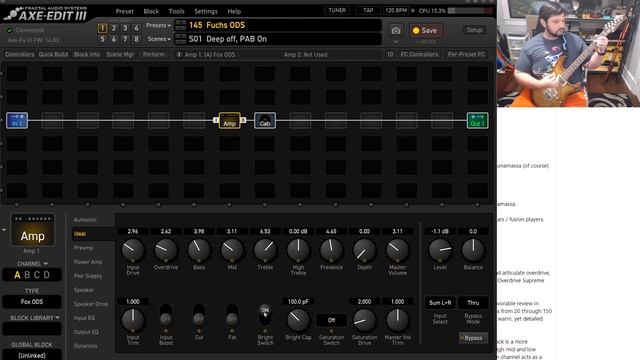Click the Bright Cap 100.0 pF value

[298, 302]
